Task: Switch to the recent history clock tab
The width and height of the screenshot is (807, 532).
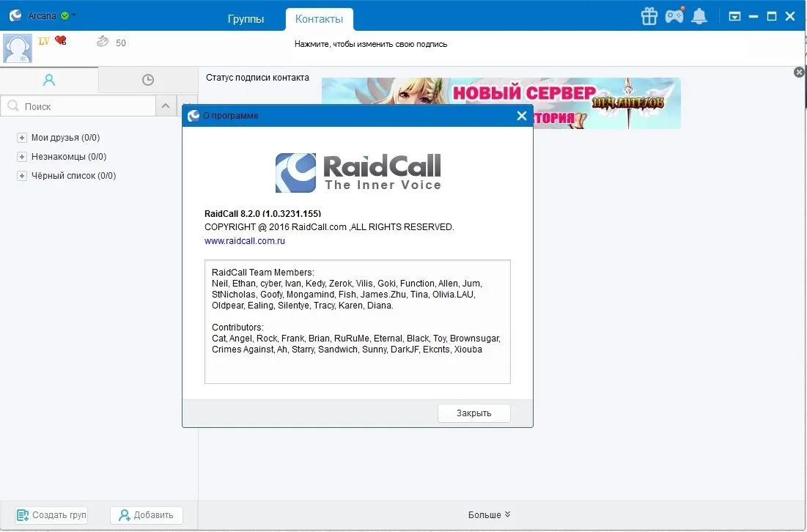Action: coord(148,80)
